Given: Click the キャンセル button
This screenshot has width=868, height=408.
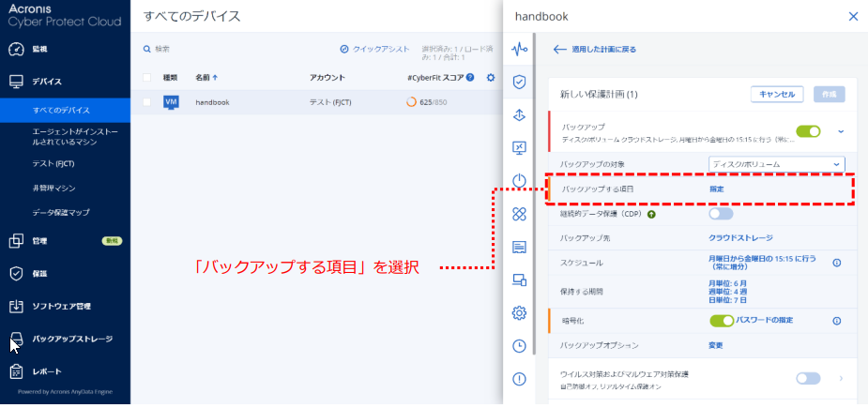Looking at the screenshot, I should 776,94.
